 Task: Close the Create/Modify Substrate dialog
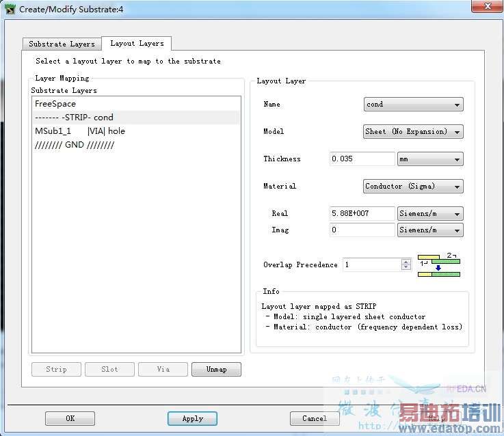(x=487, y=6)
